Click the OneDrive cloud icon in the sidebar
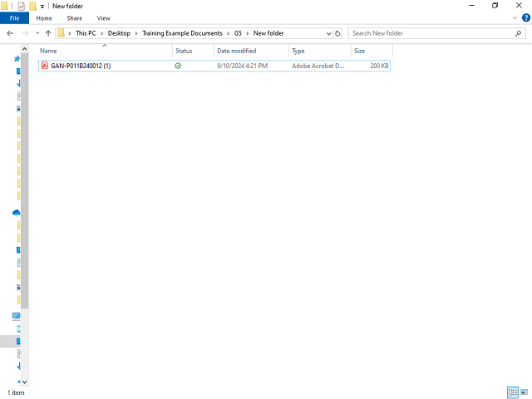This screenshot has width=532, height=399. coord(16,213)
